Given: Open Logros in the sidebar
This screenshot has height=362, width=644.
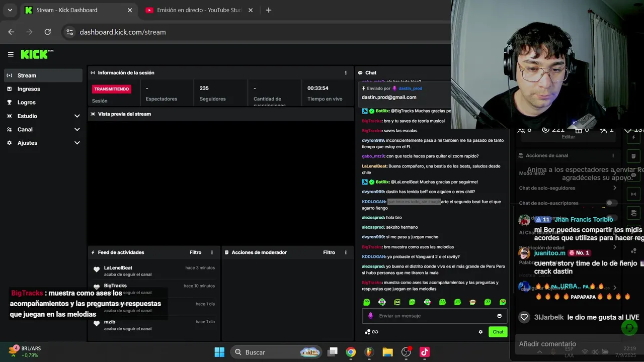Looking at the screenshot, I should point(43,102).
